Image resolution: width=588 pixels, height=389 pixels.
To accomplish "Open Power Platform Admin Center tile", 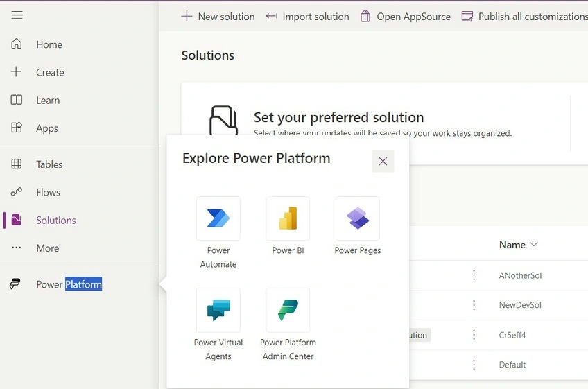I will click(288, 310).
